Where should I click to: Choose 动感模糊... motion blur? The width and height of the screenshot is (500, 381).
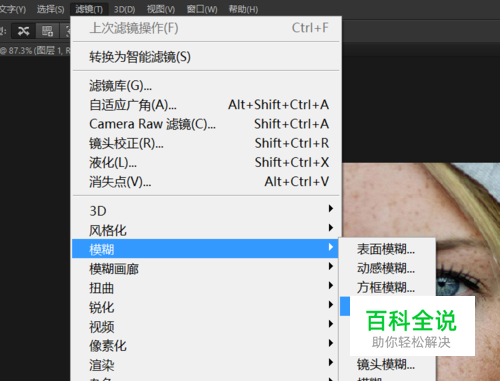click(387, 268)
